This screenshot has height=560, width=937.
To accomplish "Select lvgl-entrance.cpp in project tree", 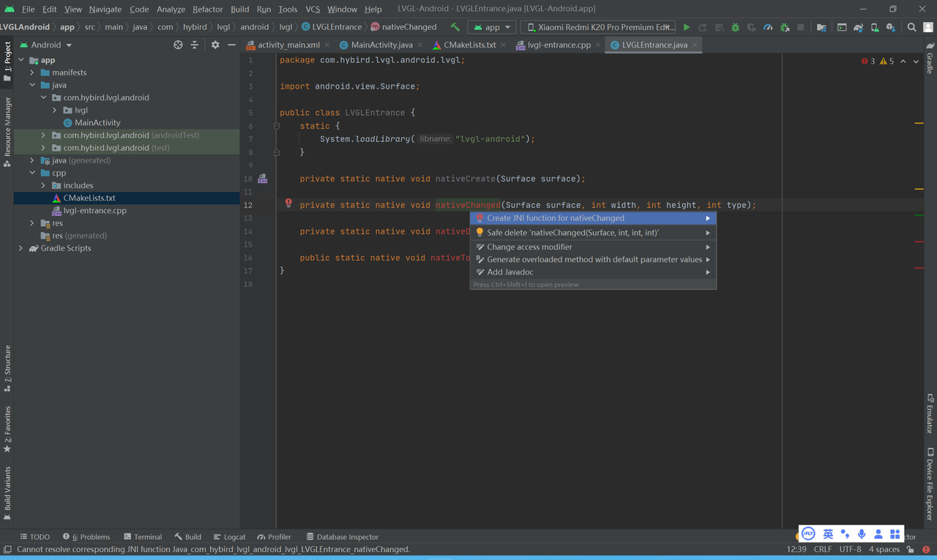I will (x=95, y=210).
